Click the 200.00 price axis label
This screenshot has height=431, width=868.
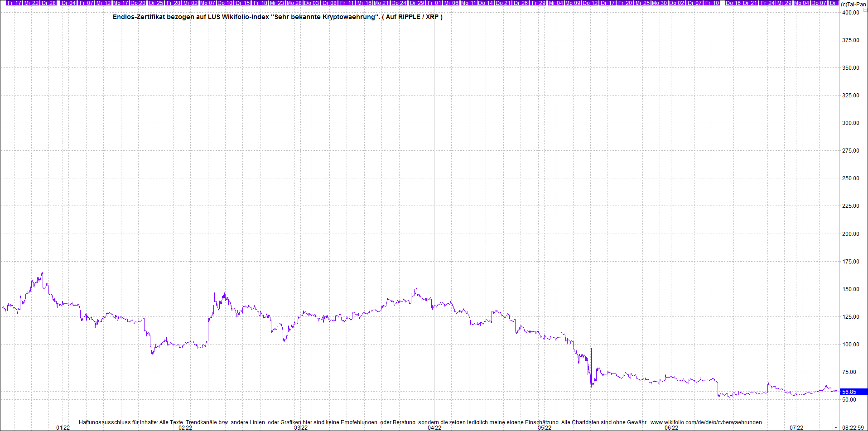pos(850,234)
